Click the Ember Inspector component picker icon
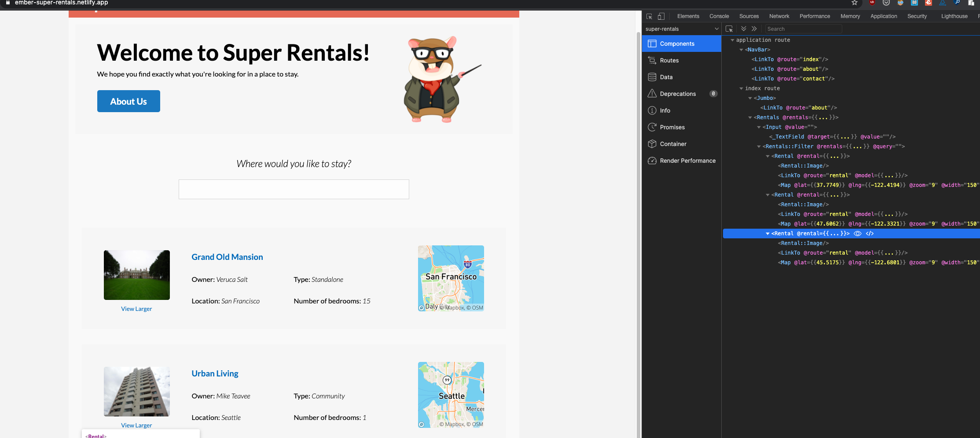The height and width of the screenshot is (438, 980). [729, 29]
